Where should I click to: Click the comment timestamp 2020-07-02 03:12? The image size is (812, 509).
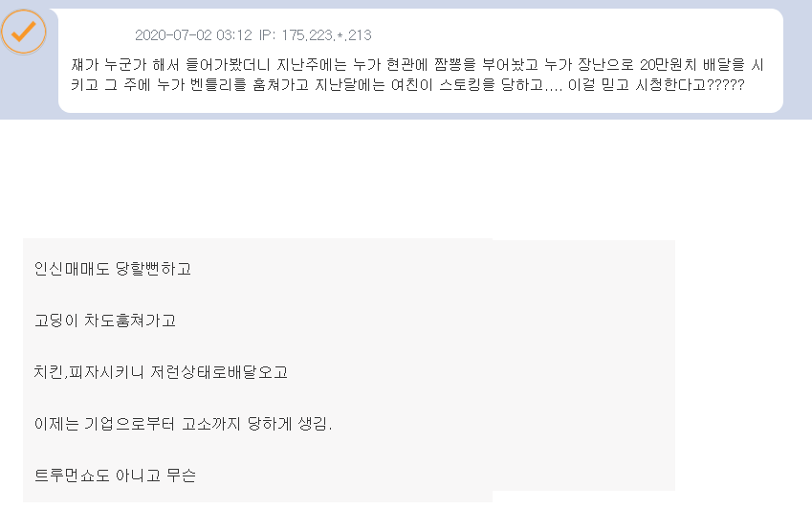click(192, 35)
